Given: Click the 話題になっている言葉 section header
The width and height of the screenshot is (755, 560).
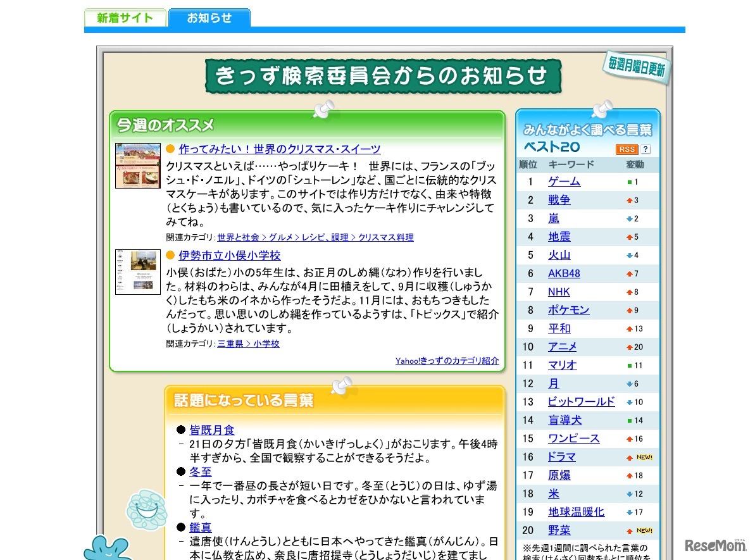Looking at the screenshot, I should tap(244, 400).
